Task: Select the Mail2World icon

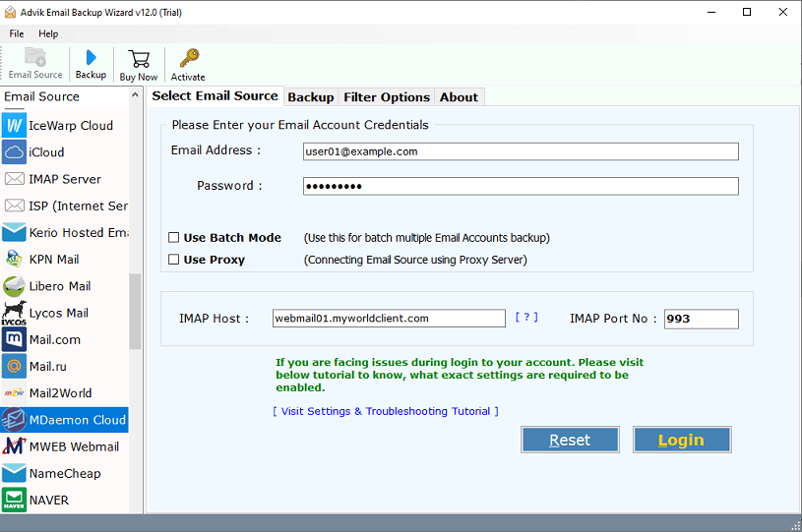Action: pyautogui.click(x=14, y=393)
